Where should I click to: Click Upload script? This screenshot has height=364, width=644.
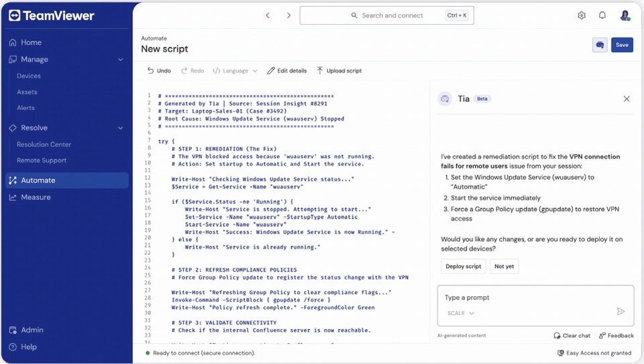pos(339,71)
